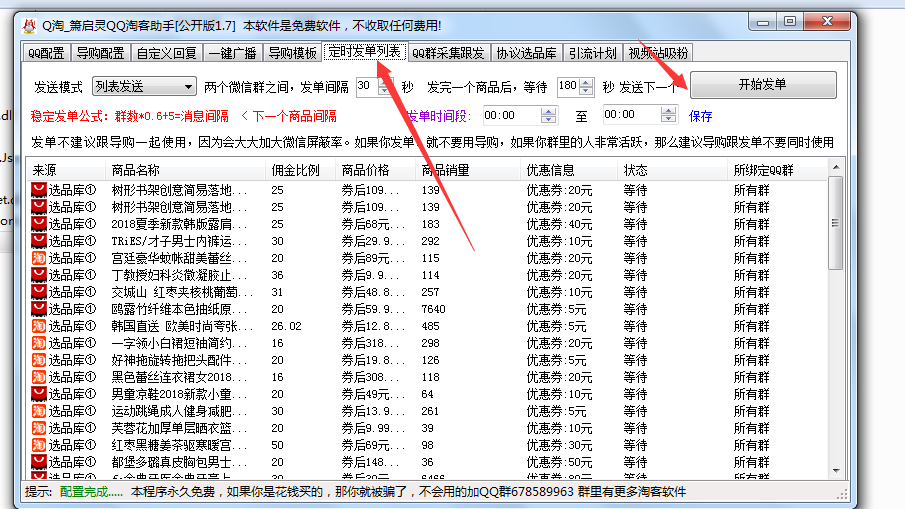
Task: Click the source icon of the 都堡多瑙真皮 row
Action: pos(39,462)
